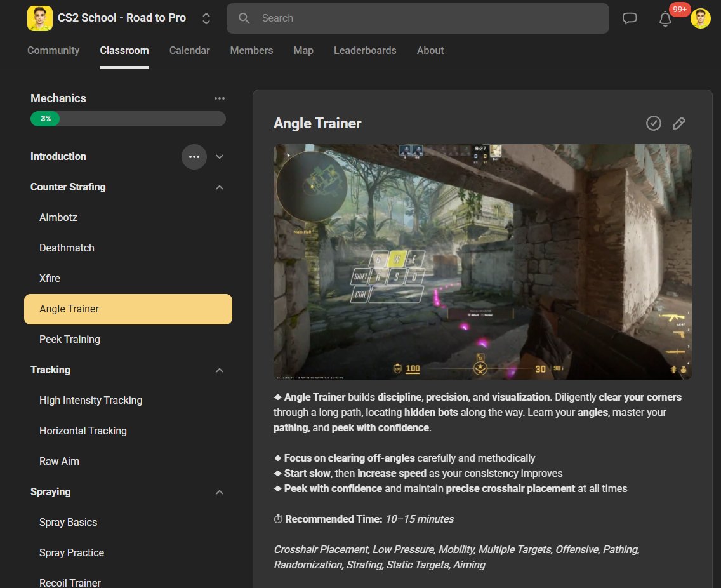Collapse the Counter Strafing section
Image resolution: width=721 pixels, height=588 pixels.
pos(220,187)
